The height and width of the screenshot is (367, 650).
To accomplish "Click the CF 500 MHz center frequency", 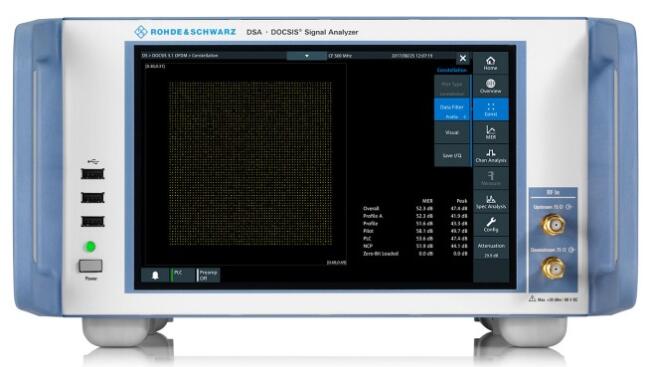I will [340, 56].
